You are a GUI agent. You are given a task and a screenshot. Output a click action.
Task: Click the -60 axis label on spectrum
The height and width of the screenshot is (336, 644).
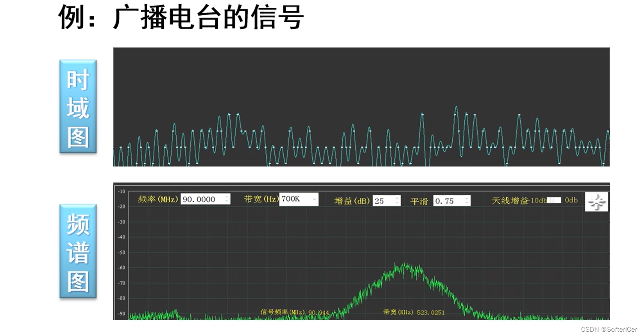pyautogui.click(x=122, y=268)
